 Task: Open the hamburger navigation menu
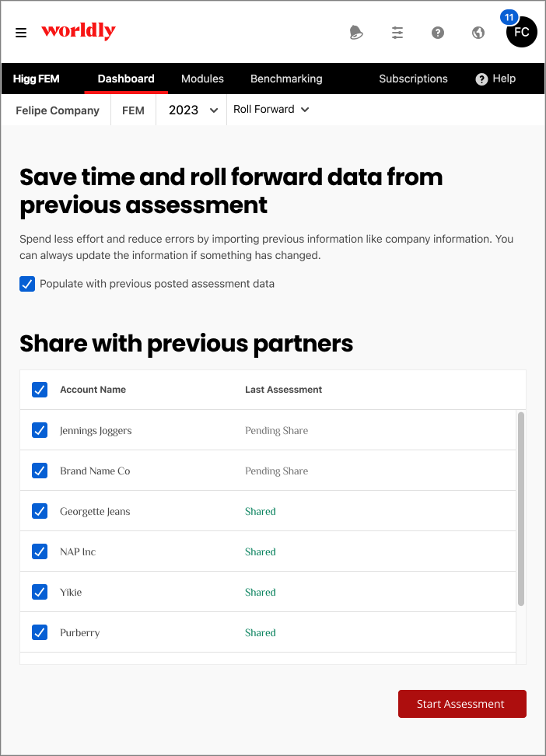pyautogui.click(x=21, y=33)
